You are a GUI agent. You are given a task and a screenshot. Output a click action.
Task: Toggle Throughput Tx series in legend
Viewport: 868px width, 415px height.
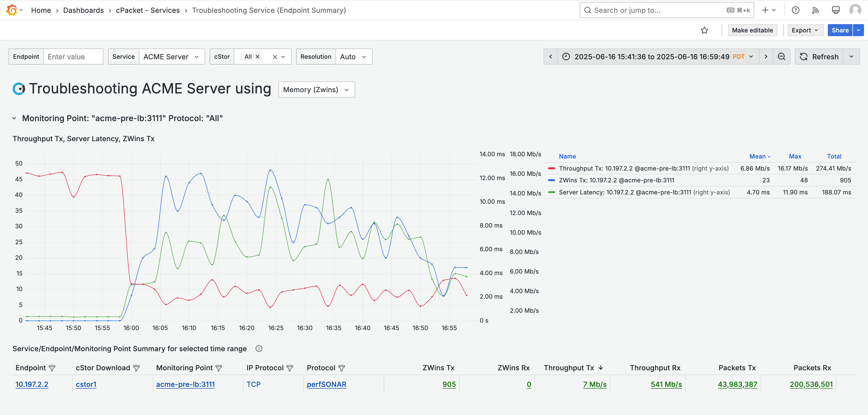[x=643, y=168]
